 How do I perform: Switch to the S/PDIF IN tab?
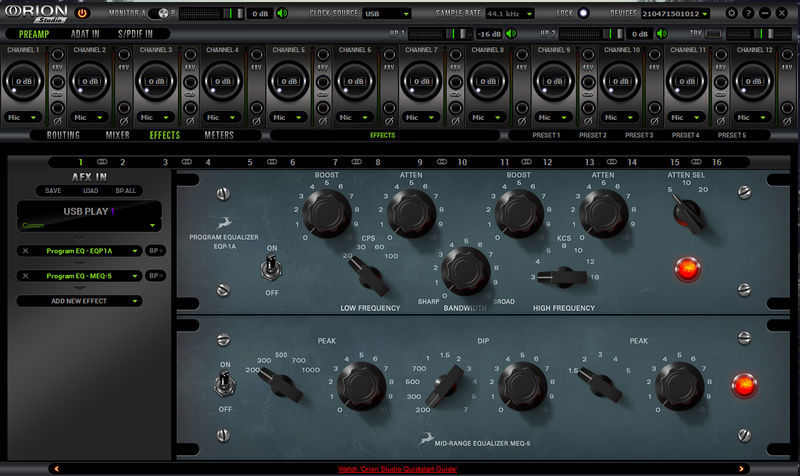point(135,34)
